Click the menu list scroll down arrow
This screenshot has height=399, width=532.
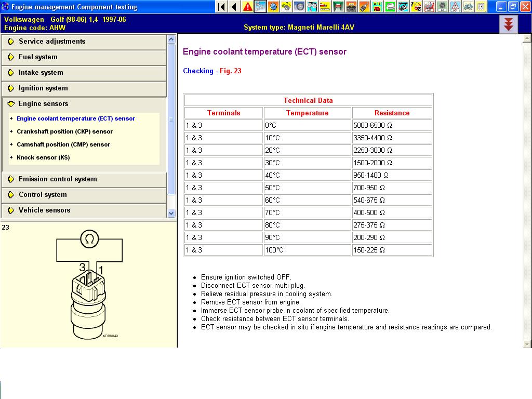point(171,213)
